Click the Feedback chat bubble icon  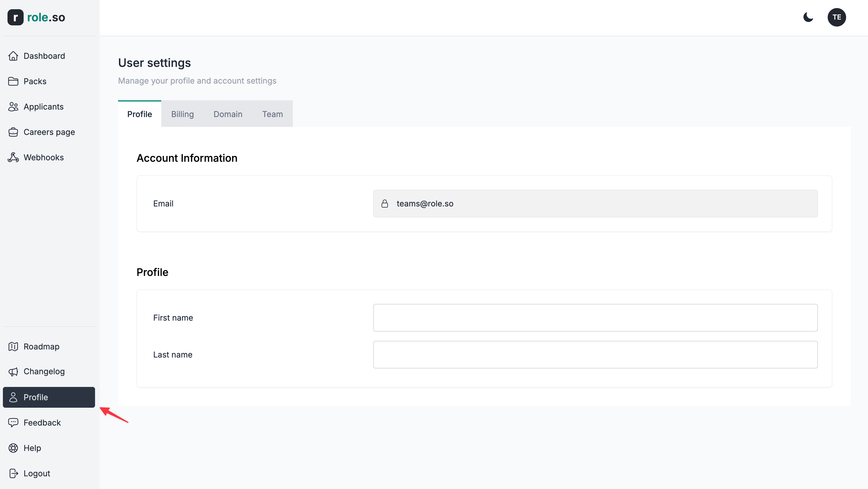point(13,423)
